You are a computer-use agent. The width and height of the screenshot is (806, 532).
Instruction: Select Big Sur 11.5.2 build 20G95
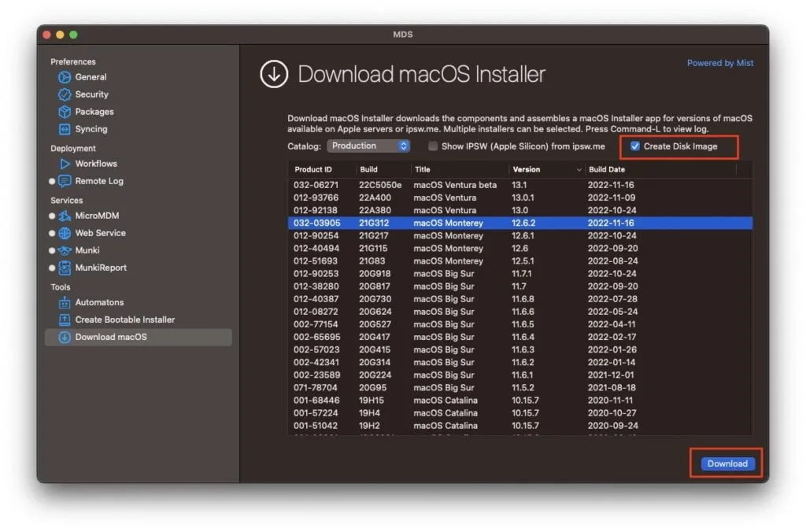pos(519,388)
